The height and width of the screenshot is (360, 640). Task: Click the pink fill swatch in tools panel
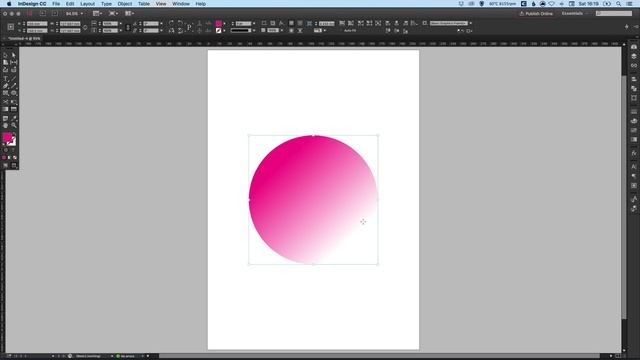[x=7, y=138]
